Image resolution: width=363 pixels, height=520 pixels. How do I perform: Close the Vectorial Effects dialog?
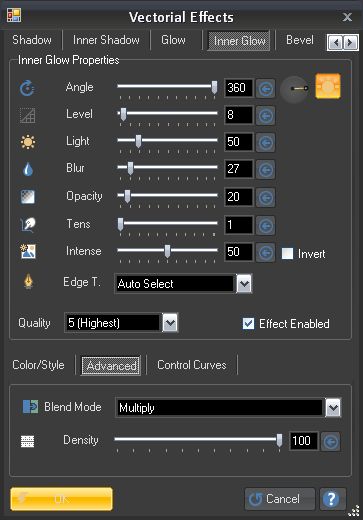point(347,17)
